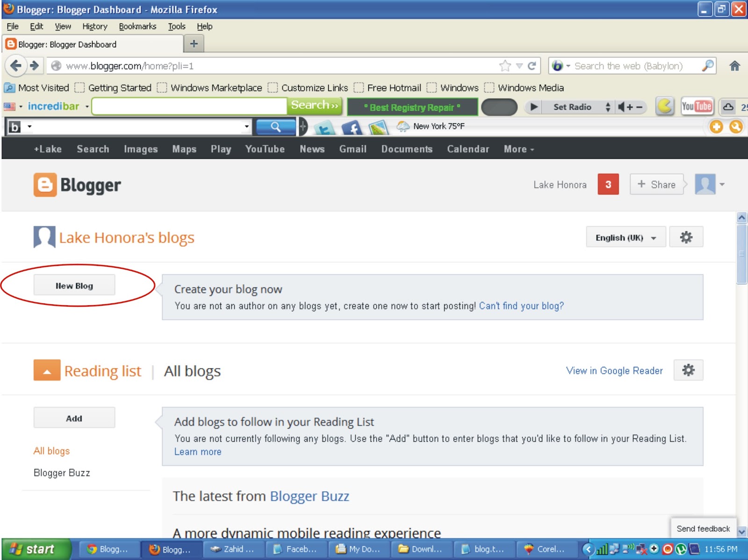Click the Blogger logo icon
This screenshot has width=748, height=560.
(x=45, y=185)
